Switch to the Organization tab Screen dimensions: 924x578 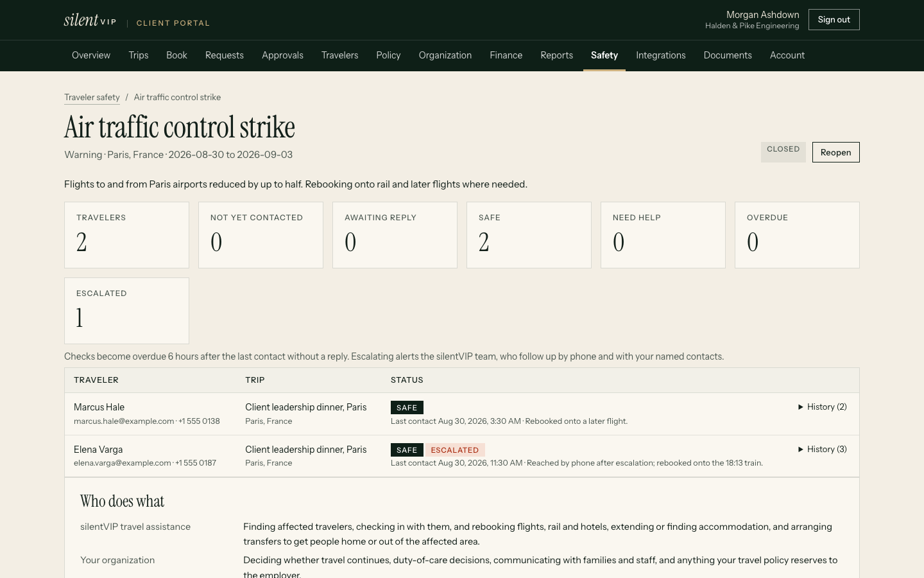(445, 55)
